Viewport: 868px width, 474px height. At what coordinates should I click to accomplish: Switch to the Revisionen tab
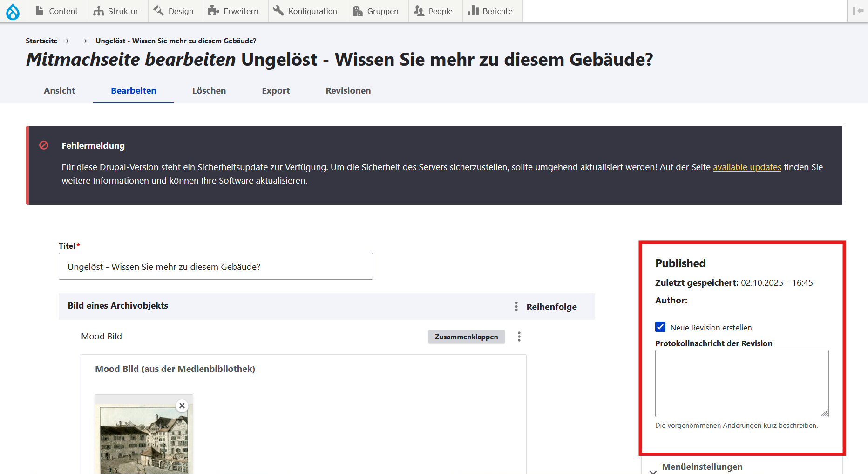[348, 90]
